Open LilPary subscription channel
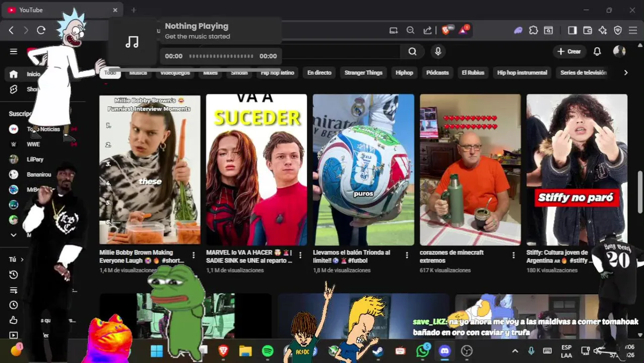This screenshot has height=363, width=644. pyautogui.click(x=35, y=159)
